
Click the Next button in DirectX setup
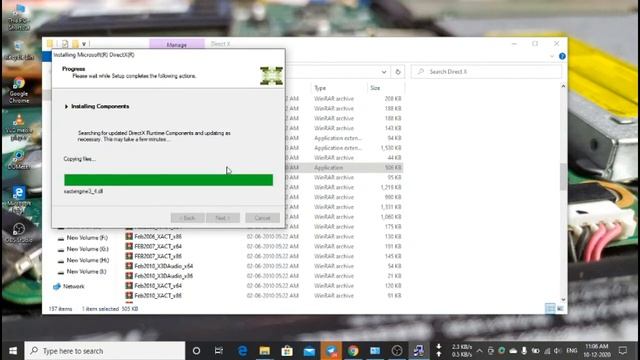[222, 218]
